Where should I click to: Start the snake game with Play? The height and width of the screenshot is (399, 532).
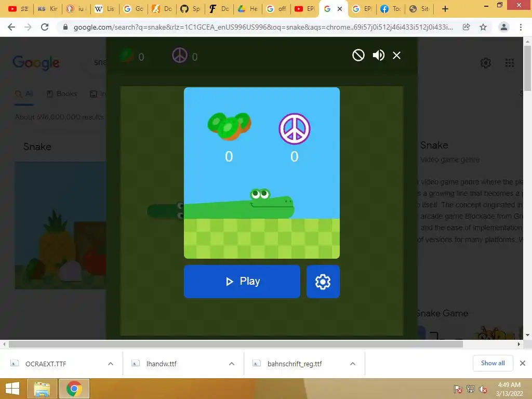(242, 281)
